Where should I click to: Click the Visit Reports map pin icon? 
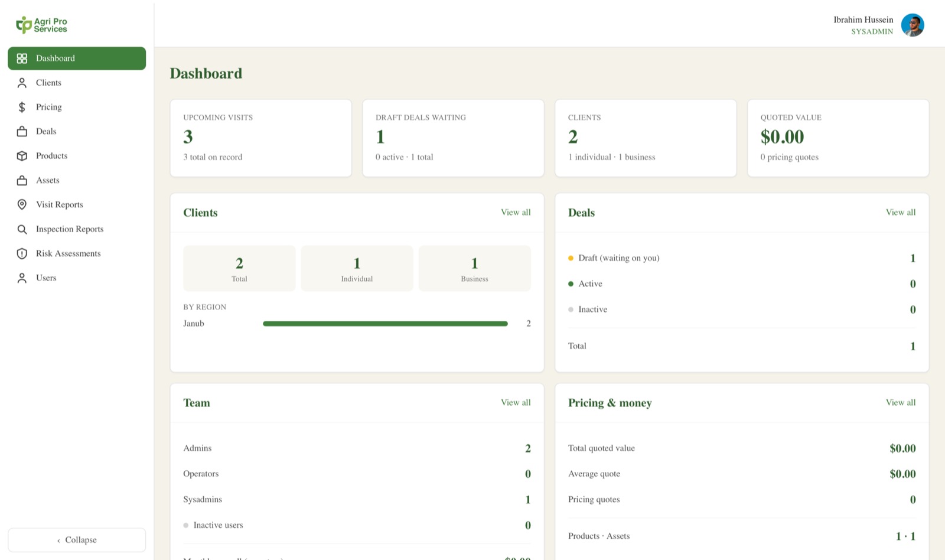coord(22,204)
